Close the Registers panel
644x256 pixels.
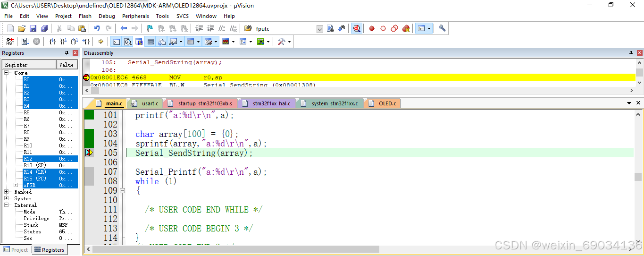point(75,53)
